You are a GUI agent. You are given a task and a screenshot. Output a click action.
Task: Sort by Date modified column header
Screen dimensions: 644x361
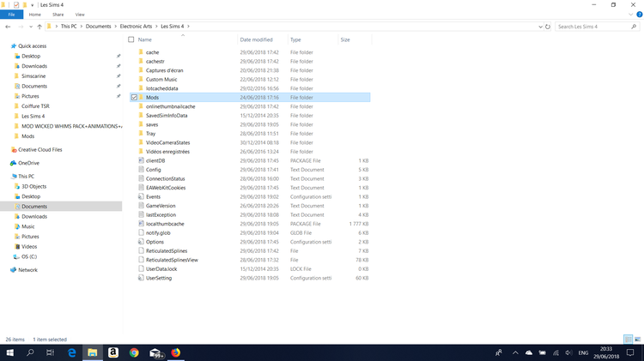point(256,39)
